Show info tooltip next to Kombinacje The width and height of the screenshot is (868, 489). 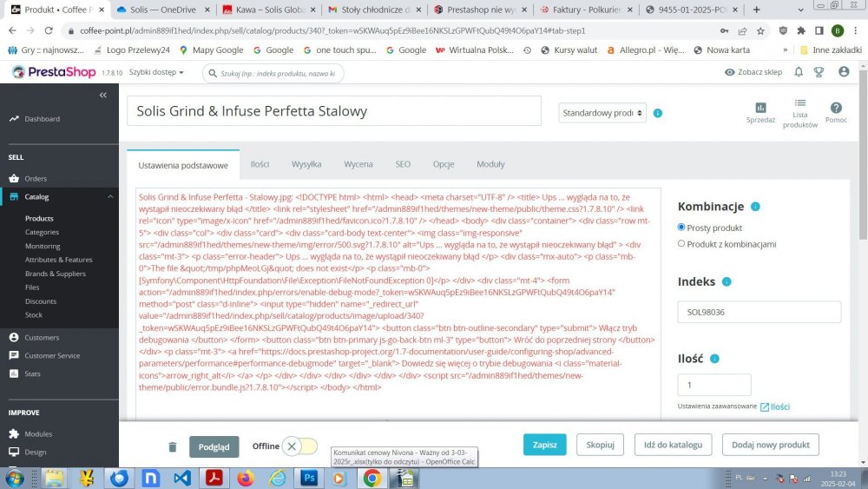click(755, 207)
